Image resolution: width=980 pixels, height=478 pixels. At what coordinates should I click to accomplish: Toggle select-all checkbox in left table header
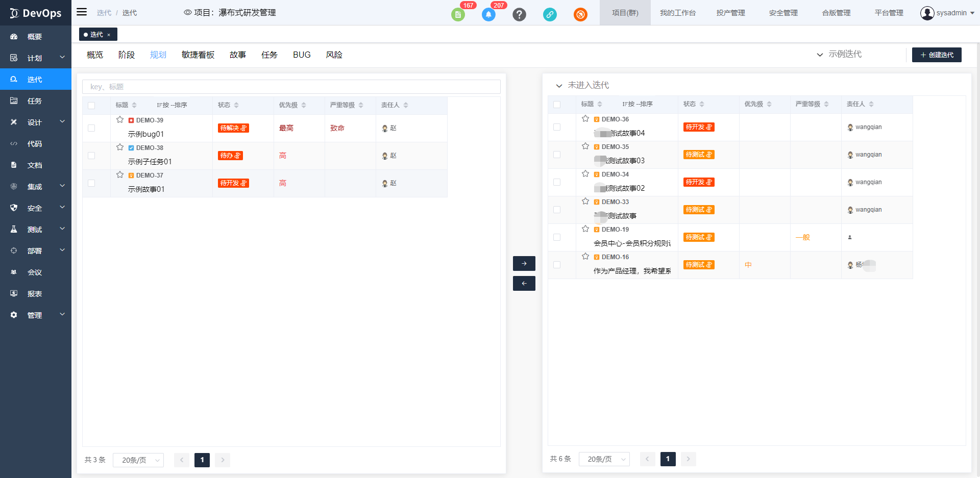91,106
